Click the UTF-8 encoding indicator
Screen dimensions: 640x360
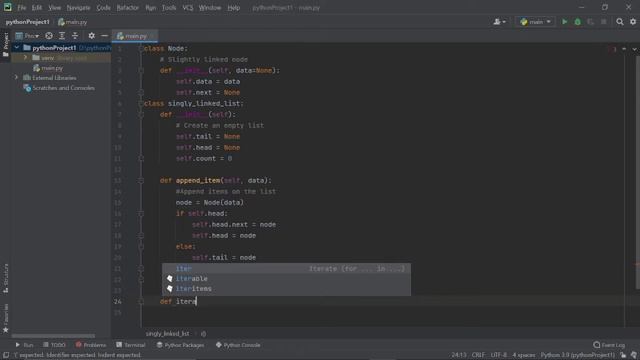point(499,355)
